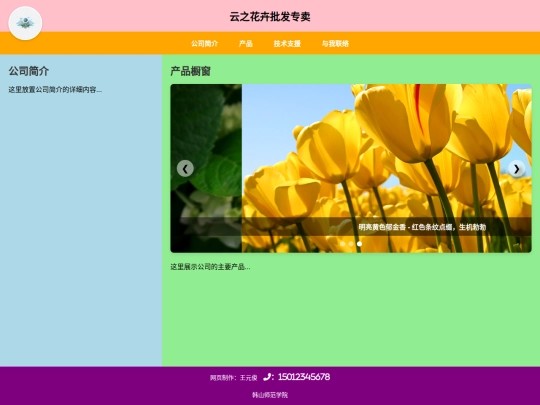This screenshot has width=540, height=405.
Task: Select 与我联络 in the nav bar
Action: (x=335, y=43)
